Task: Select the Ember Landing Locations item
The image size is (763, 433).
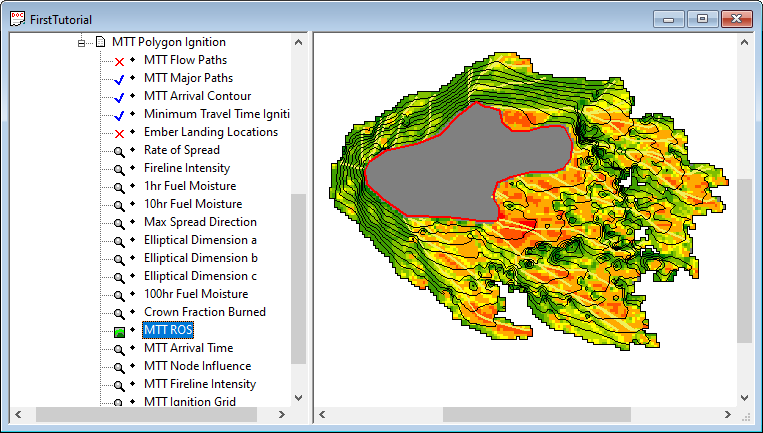Action: click(x=211, y=132)
